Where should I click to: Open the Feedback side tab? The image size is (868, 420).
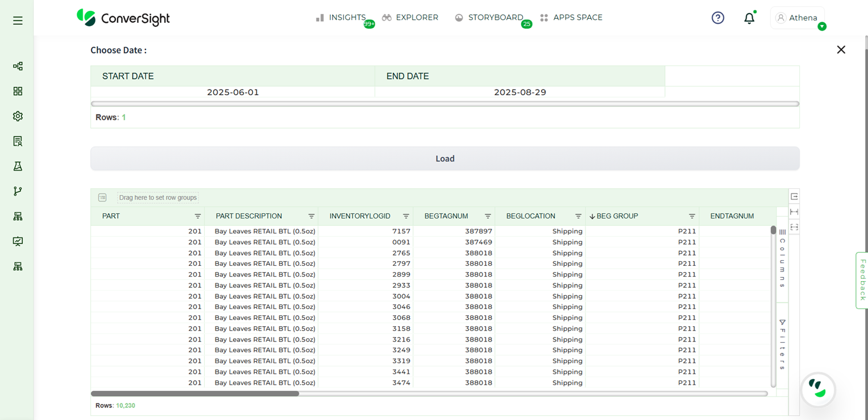(862, 280)
